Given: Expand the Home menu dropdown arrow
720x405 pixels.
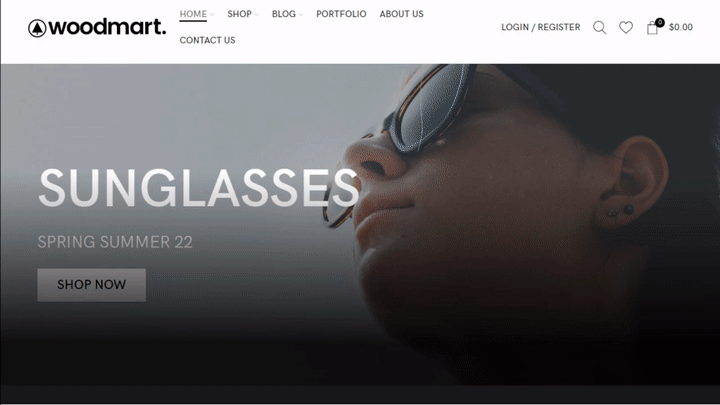Looking at the screenshot, I should coord(212,15).
